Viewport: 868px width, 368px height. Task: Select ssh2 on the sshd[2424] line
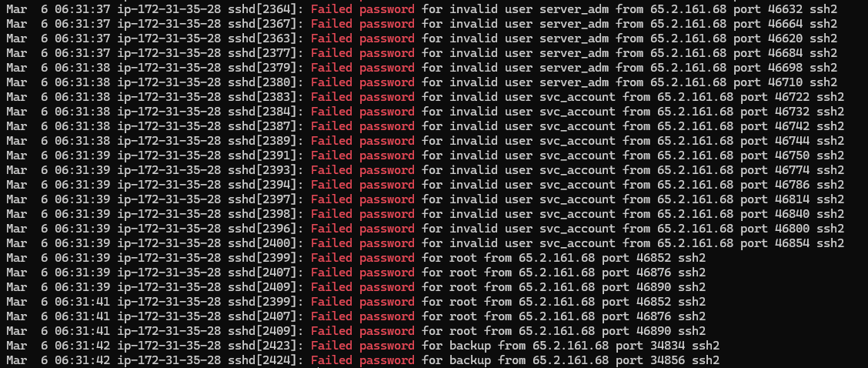pos(706,360)
